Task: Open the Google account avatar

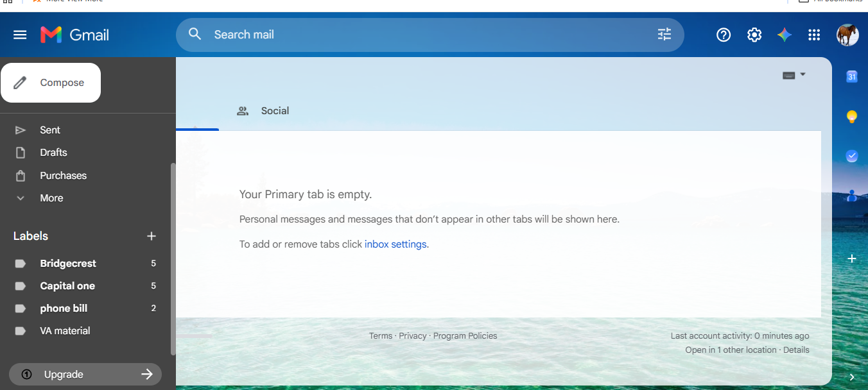Action: pos(847,35)
